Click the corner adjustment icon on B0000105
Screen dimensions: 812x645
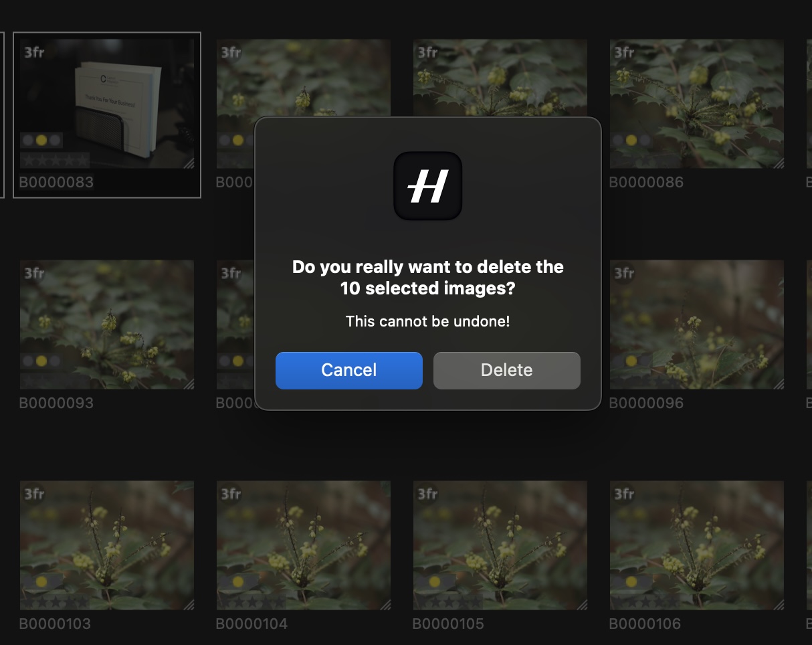pyautogui.click(x=582, y=605)
